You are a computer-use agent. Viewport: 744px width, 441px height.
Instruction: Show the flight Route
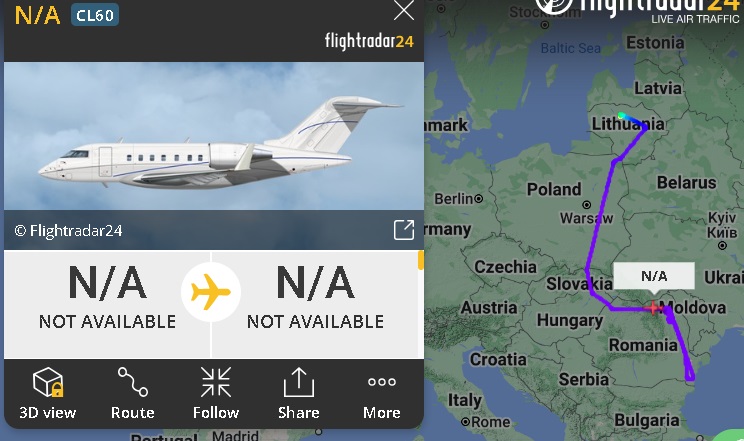pos(133,393)
